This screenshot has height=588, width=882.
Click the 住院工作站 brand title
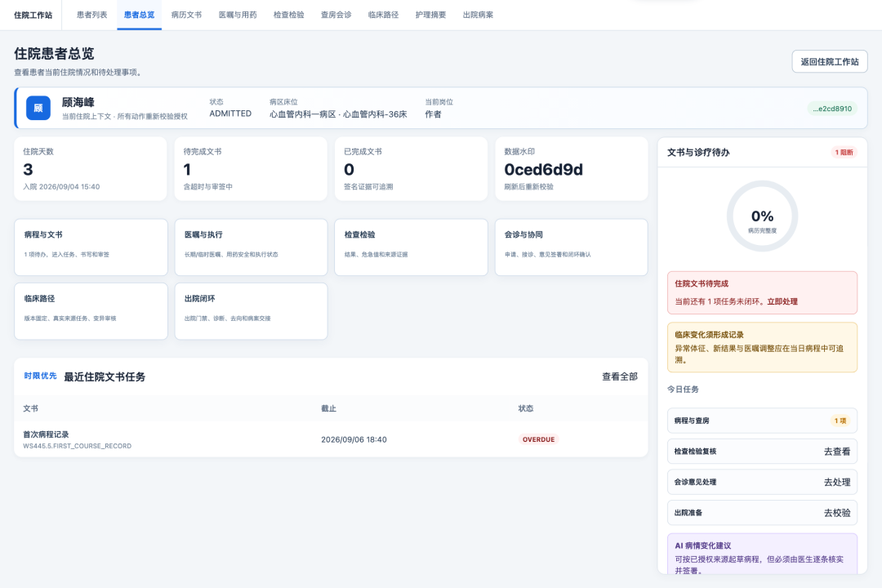click(33, 16)
